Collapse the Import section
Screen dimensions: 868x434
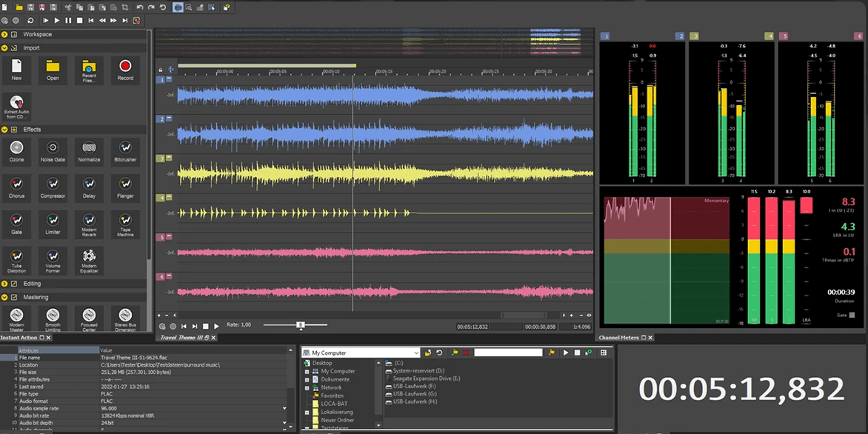tap(4, 47)
